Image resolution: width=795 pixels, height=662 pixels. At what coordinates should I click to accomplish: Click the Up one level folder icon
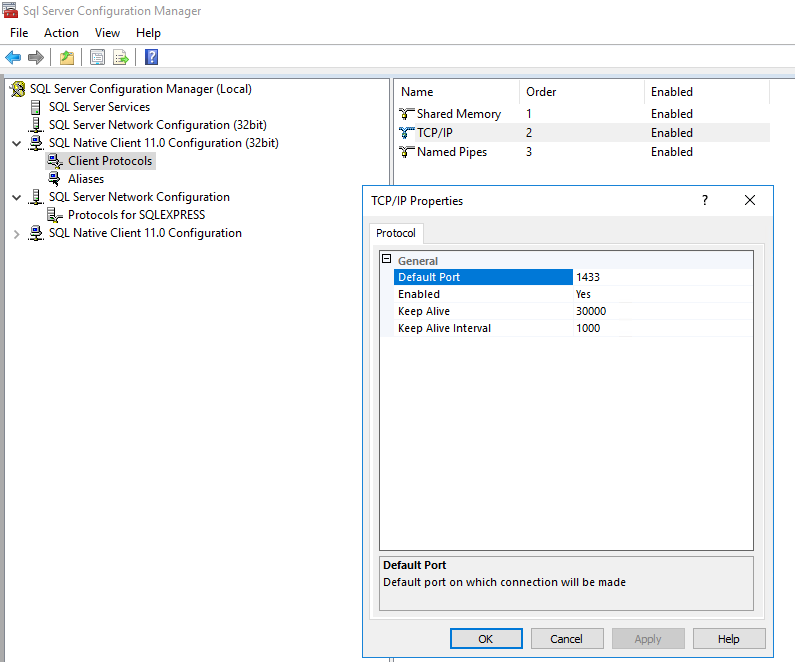(x=67, y=57)
